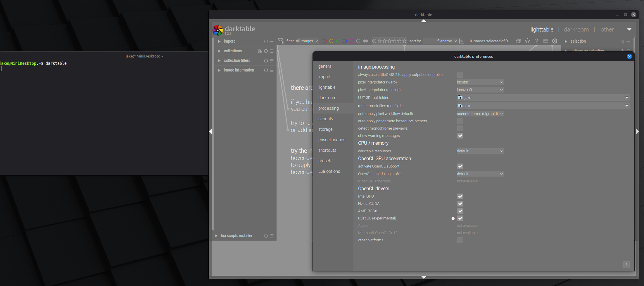Screen dimensions: 644x286
Task: Click the group images icon in toolbar
Action: [x=518, y=41]
